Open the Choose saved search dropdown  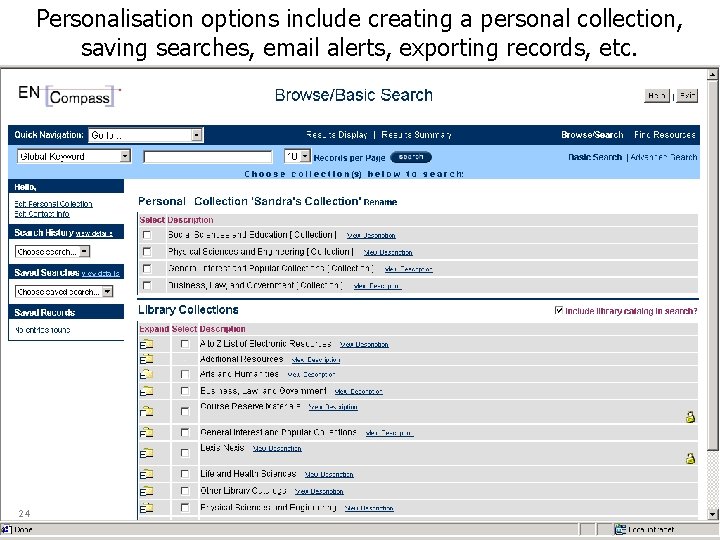[x=64, y=292]
